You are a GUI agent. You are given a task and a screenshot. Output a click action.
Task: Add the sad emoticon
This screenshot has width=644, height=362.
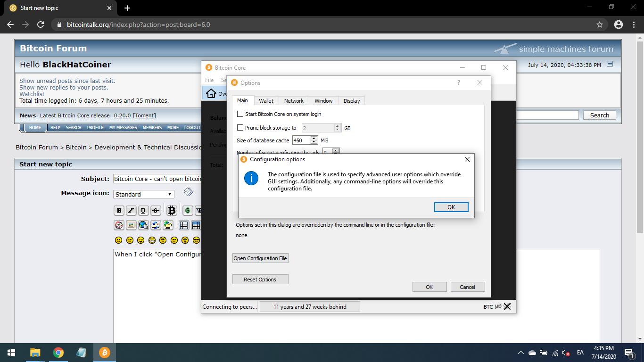(174, 240)
